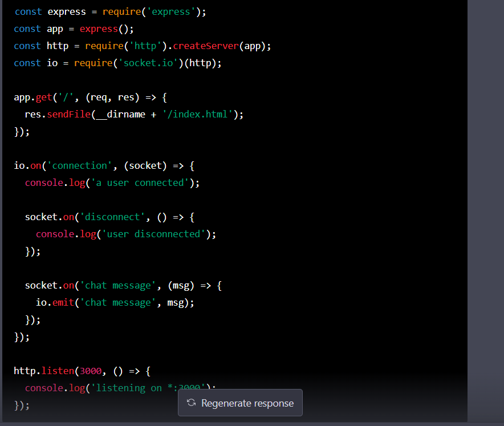This screenshot has width=504, height=426.
Task: Click the gray margin right of code block
Action: tap(485, 200)
